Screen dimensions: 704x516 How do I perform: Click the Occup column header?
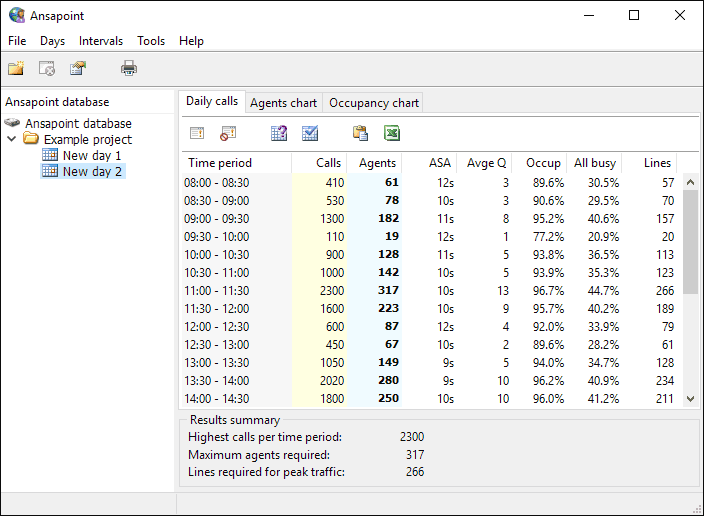coord(539,163)
